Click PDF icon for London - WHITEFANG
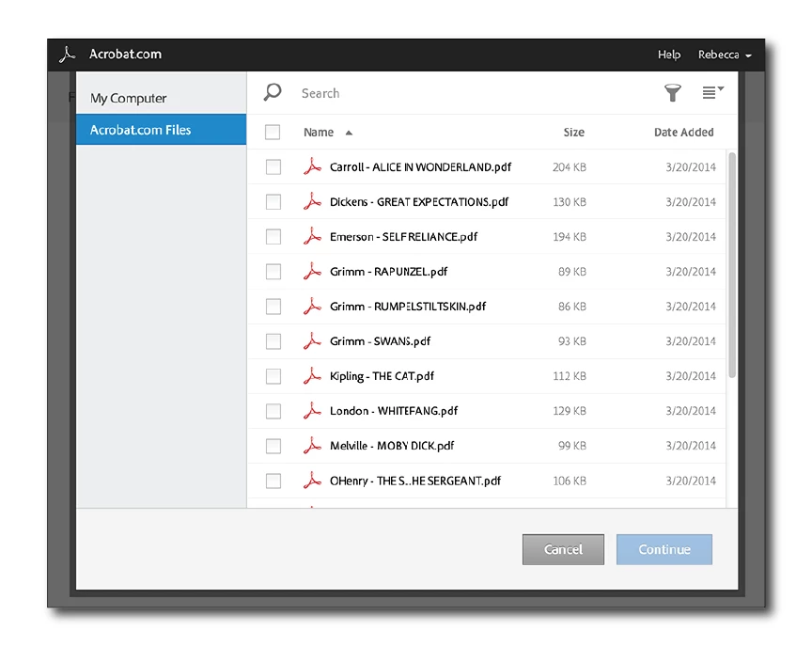Image resolution: width=812 pixels, height=647 pixels. [312, 411]
